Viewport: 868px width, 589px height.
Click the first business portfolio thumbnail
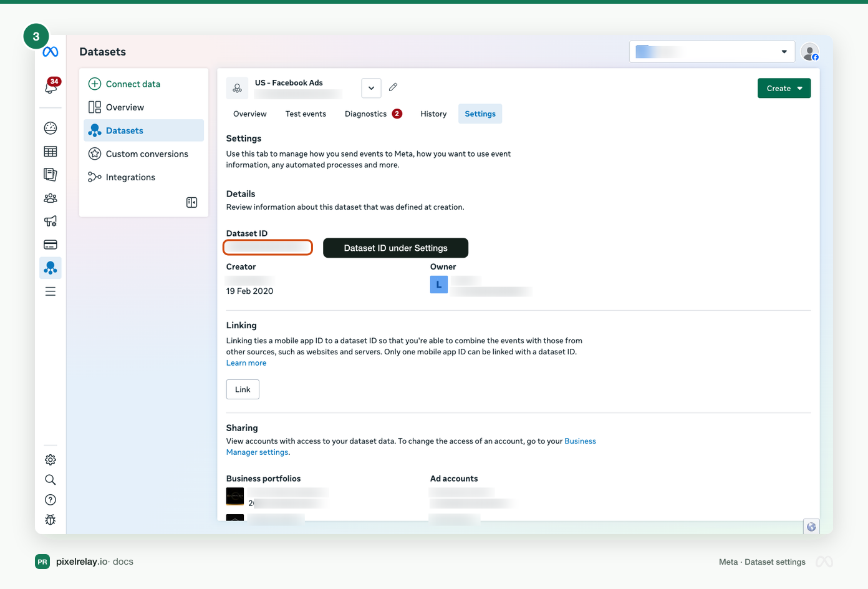click(235, 497)
